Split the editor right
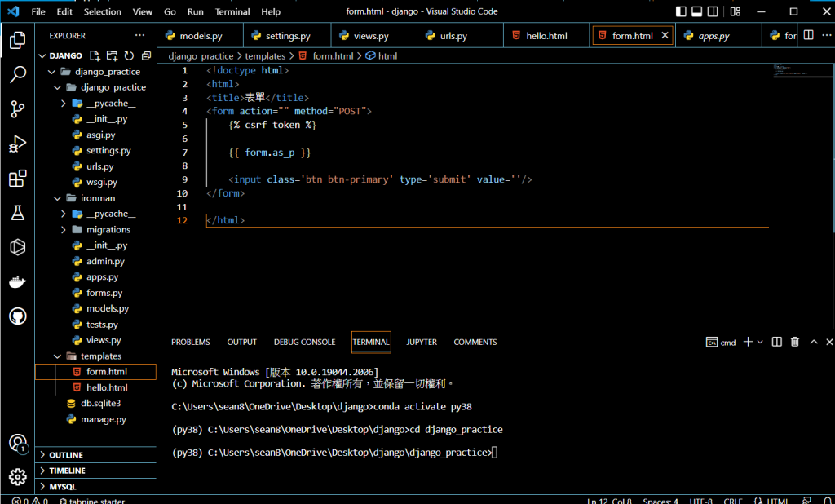 pos(808,35)
